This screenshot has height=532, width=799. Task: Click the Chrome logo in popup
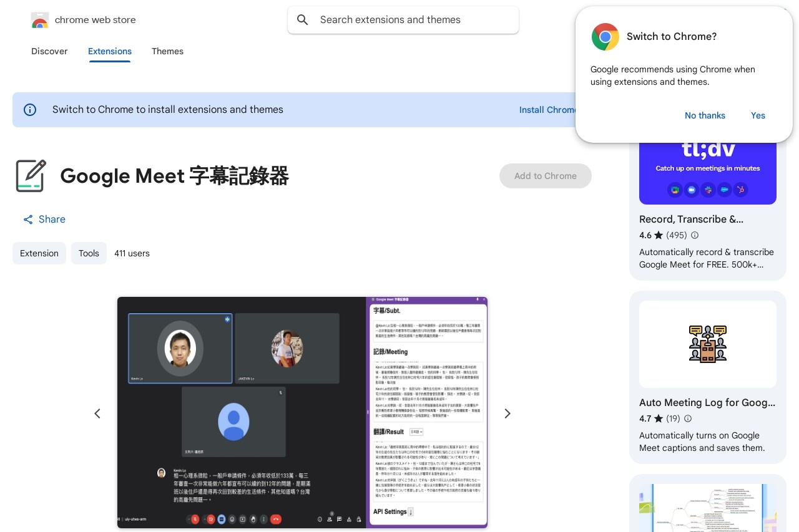[605, 37]
